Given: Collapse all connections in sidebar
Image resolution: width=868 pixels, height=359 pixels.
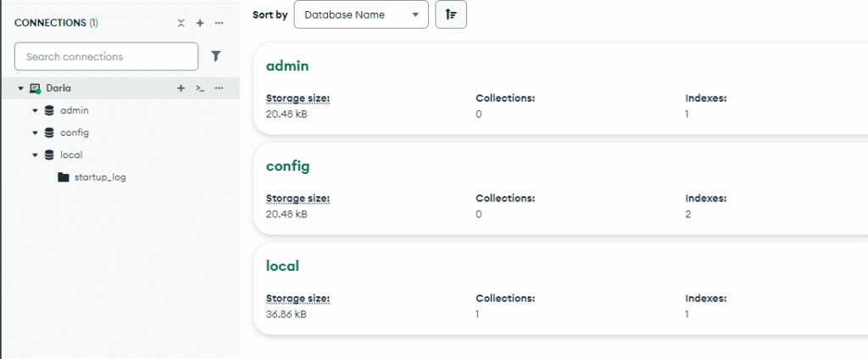Looking at the screenshot, I should [181, 23].
